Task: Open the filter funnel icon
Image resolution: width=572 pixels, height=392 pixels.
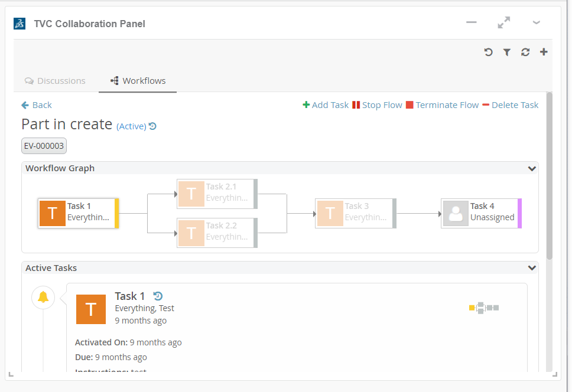Action: click(506, 52)
